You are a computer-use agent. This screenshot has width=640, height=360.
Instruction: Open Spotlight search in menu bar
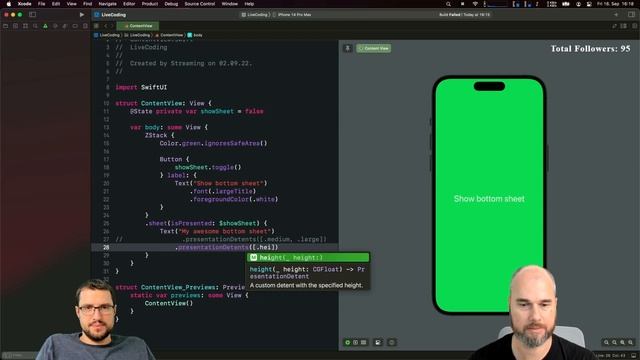pos(448,4)
